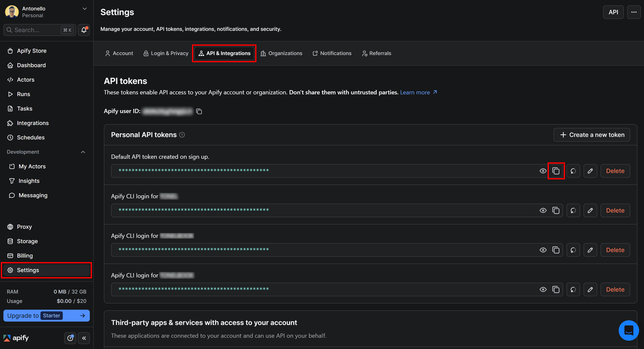644x349 pixels.
Task: Open Messaging
Action: [x=46, y=196]
